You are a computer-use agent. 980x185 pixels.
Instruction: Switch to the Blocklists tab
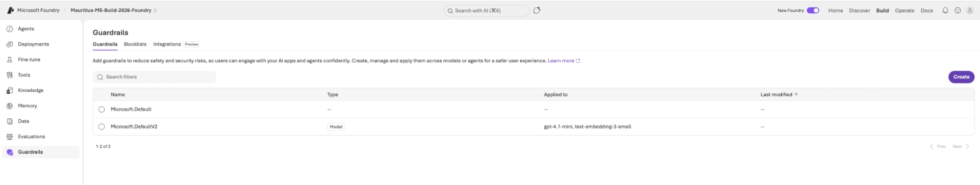click(x=135, y=44)
